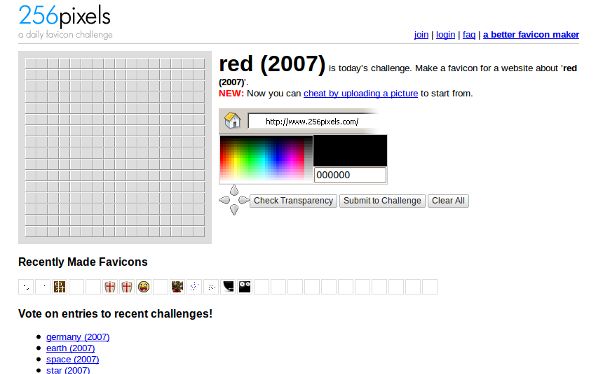600x374 pixels.
Task: Pick a shade from the grayscale strip
Action: [308, 158]
